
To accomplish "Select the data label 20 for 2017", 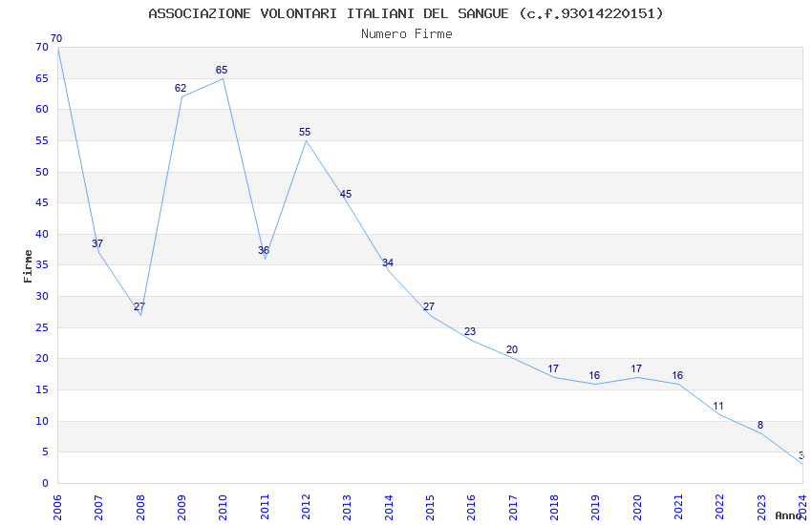I will click(x=512, y=349).
